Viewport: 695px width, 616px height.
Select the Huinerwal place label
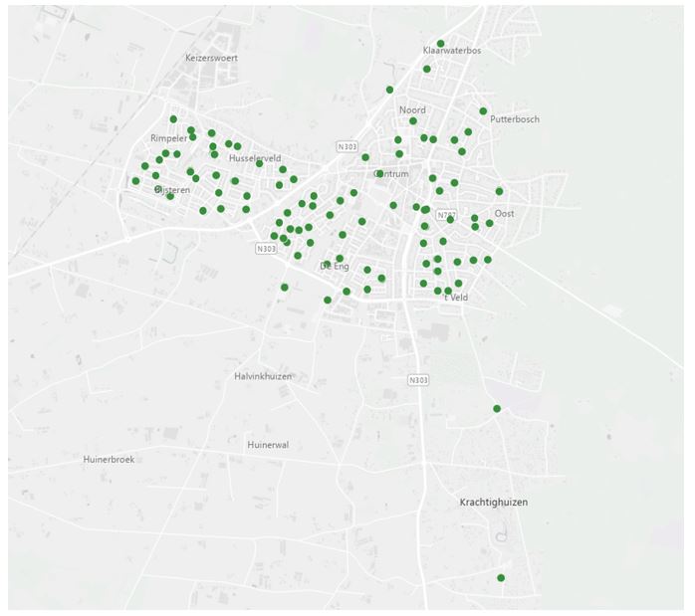pyautogui.click(x=268, y=445)
